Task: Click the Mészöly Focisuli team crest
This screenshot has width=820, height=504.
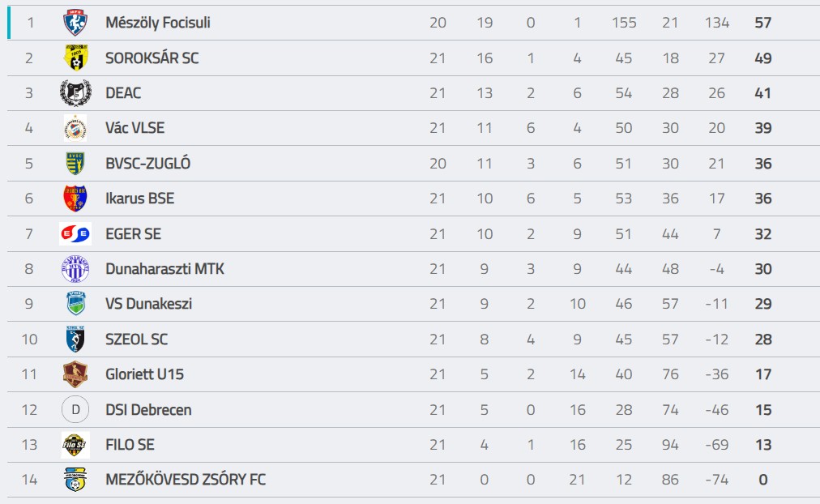Action: coord(75,23)
